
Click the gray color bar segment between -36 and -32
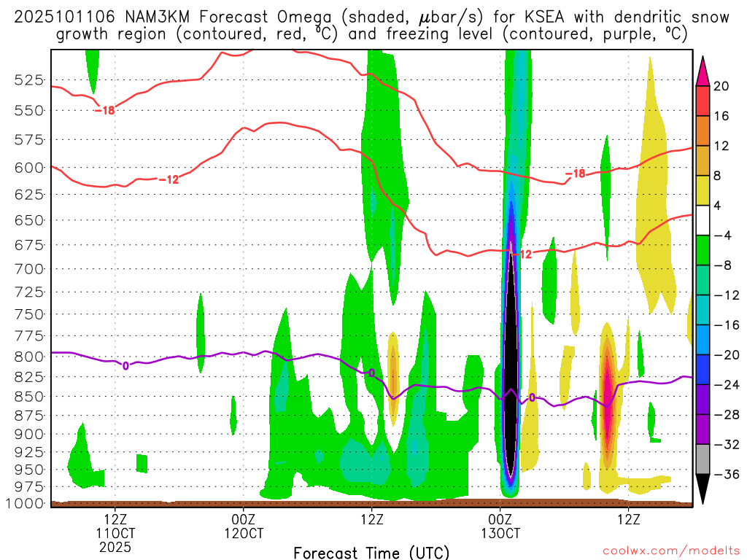703,459
